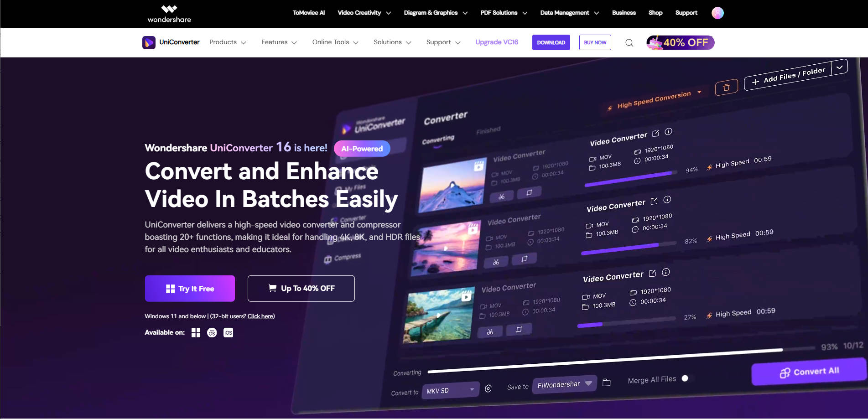Click scissors trim icon under mountain video
The height and width of the screenshot is (419, 868).
(502, 197)
